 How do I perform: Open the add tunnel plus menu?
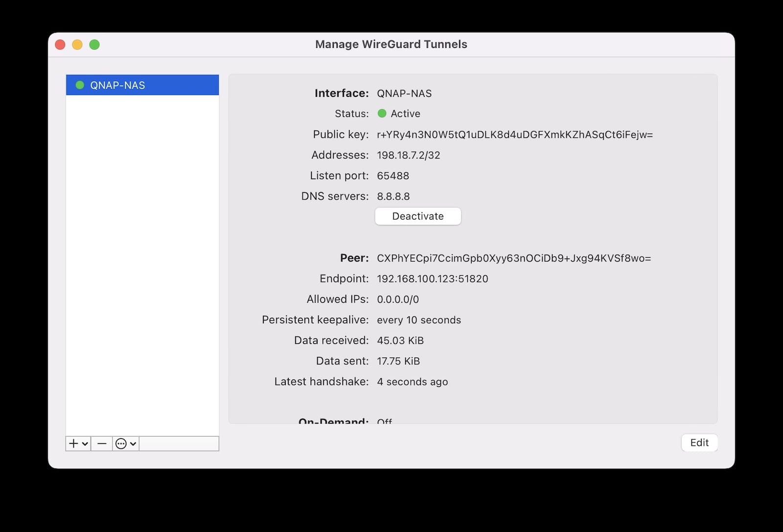click(78, 443)
